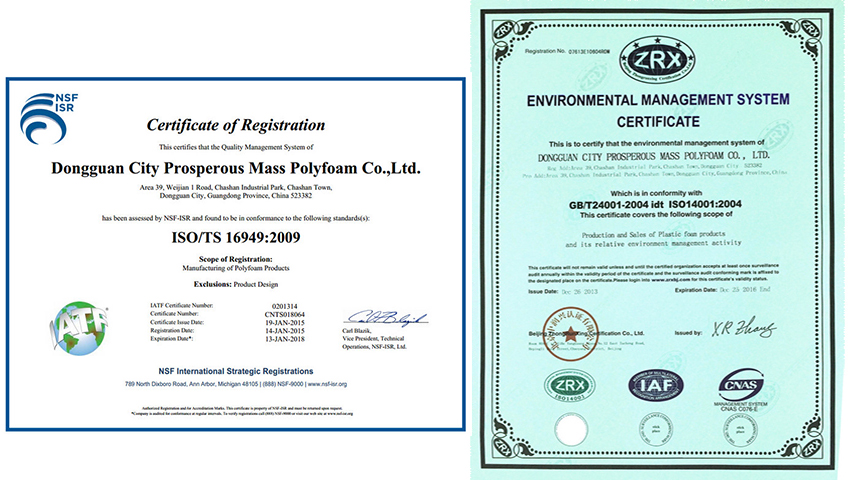Click the NSF ISR logo

pyautogui.click(x=49, y=118)
